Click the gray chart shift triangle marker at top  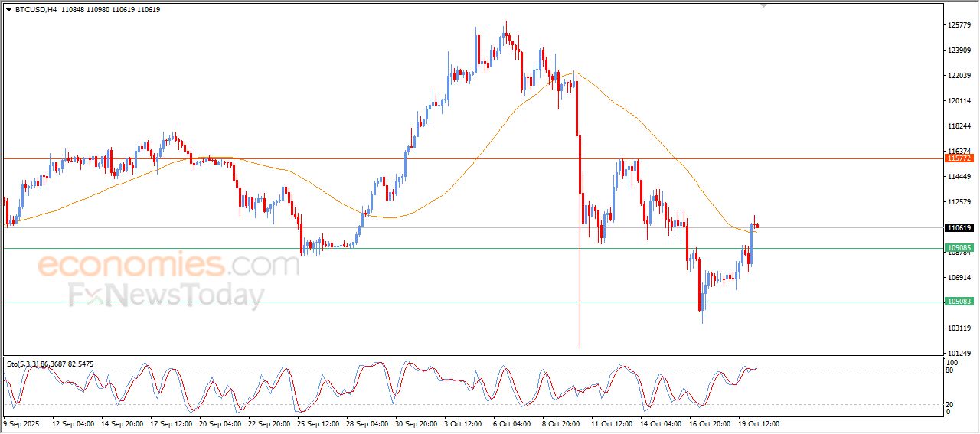pos(763,5)
